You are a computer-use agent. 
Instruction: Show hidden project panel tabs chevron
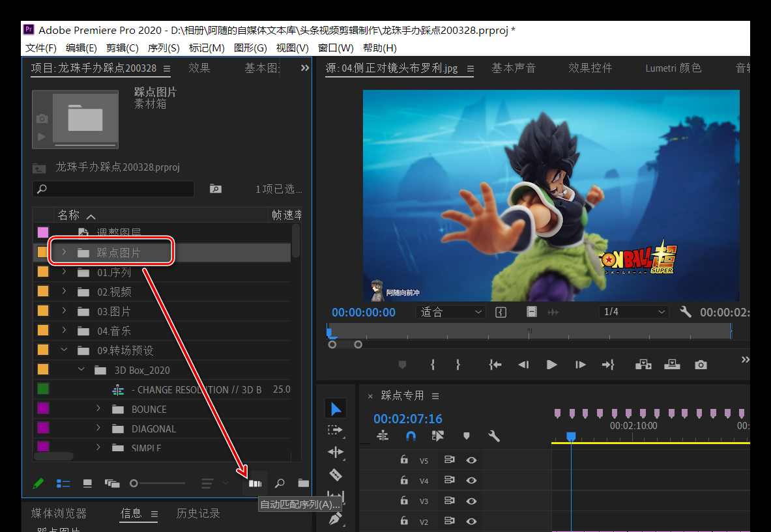[x=305, y=68]
